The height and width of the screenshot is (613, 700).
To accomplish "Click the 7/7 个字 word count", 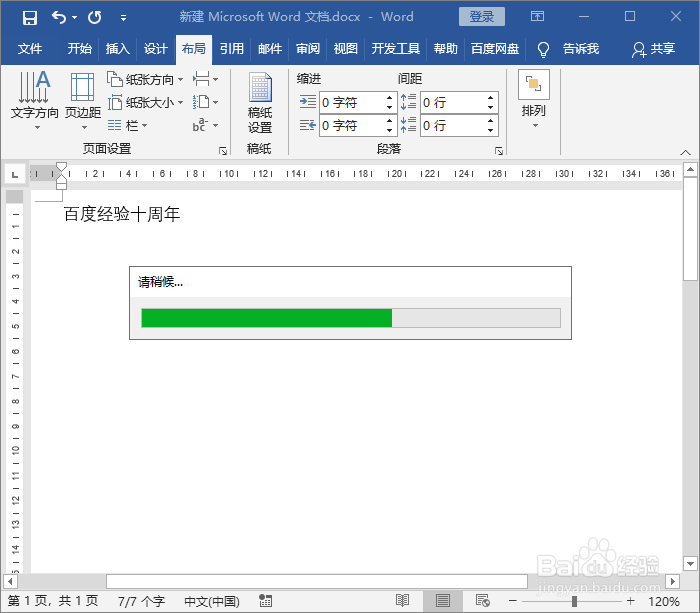I will tap(141, 601).
